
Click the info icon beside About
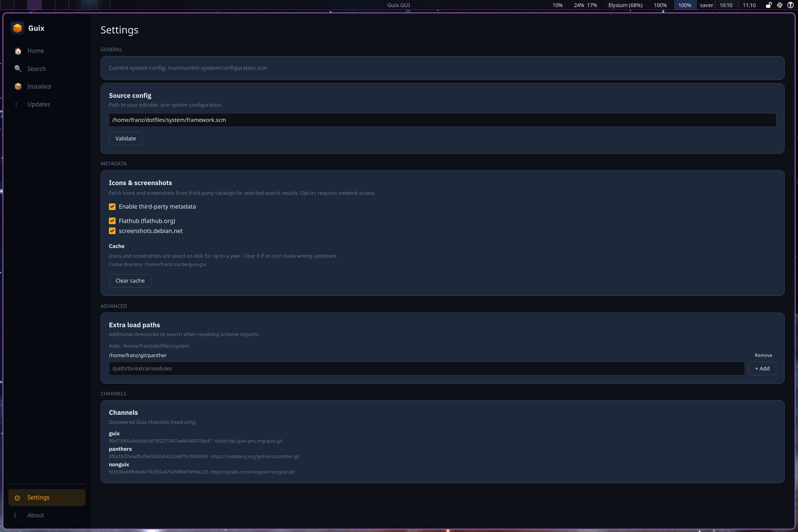point(15,515)
